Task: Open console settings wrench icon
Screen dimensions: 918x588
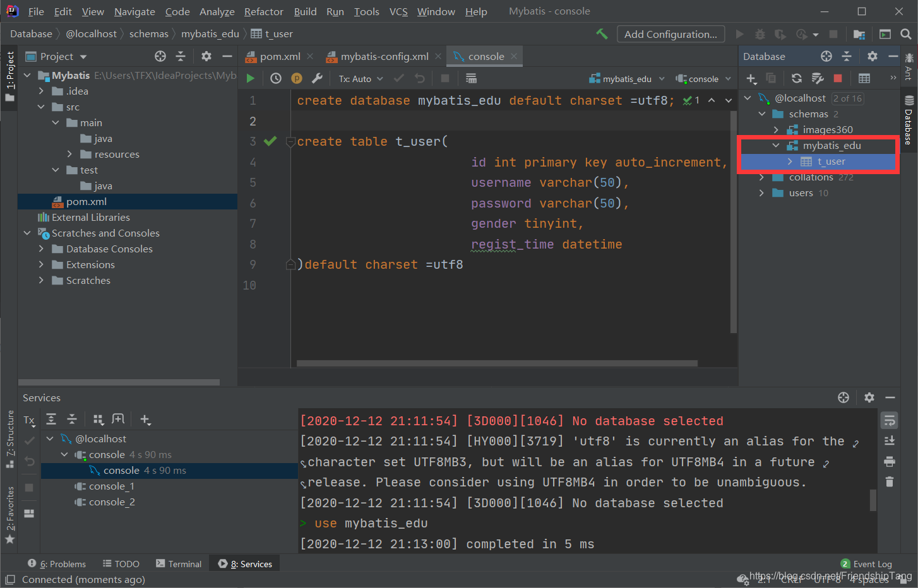Action: 317,78
